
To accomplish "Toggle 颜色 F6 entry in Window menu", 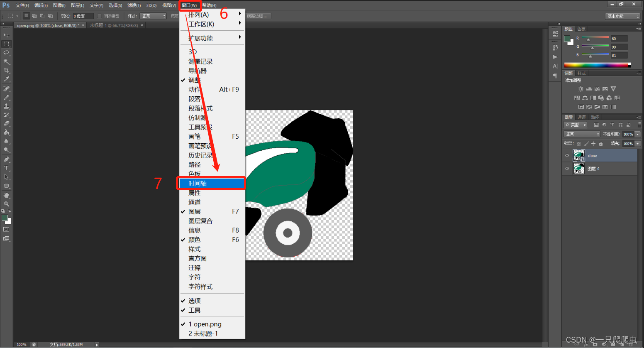I will coord(212,240).
